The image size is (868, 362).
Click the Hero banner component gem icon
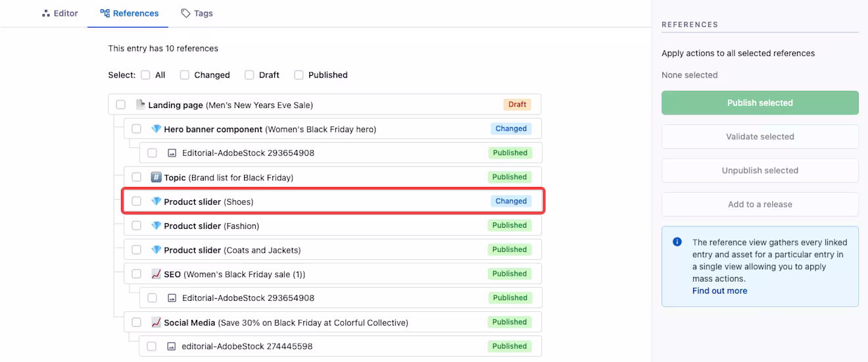click(x=156, y=129)
